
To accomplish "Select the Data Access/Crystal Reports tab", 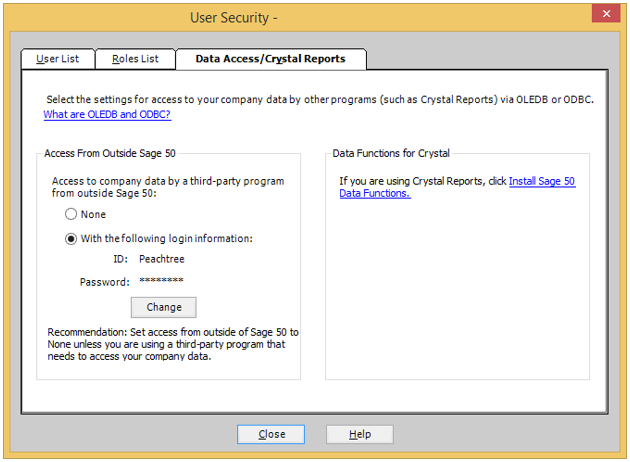I will (270, 59).
